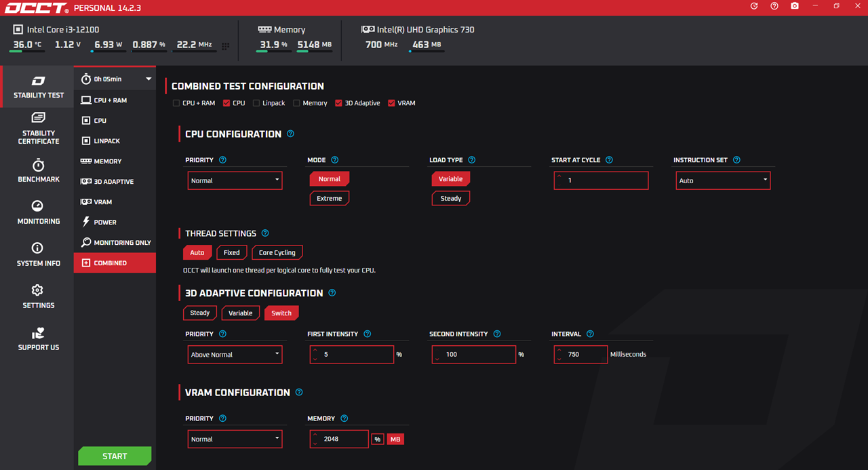Uncheck the VRAM checkbox
Screen dimensions: 868x470
coord(391,103)
